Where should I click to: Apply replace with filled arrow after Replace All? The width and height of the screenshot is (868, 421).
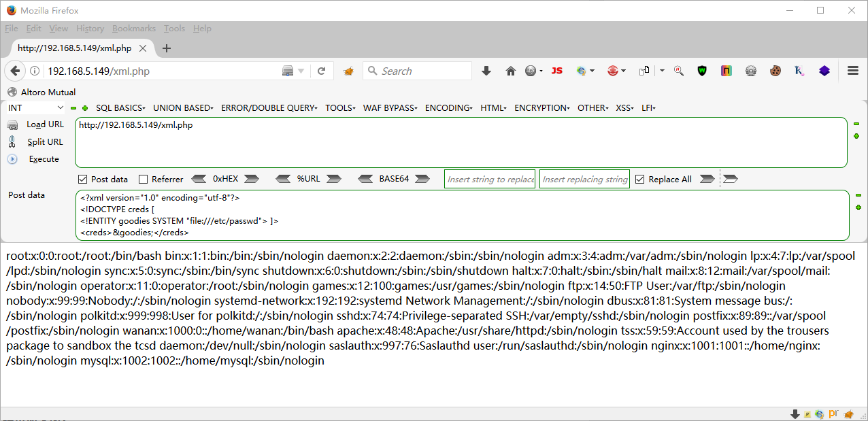[x=707, y=179]
